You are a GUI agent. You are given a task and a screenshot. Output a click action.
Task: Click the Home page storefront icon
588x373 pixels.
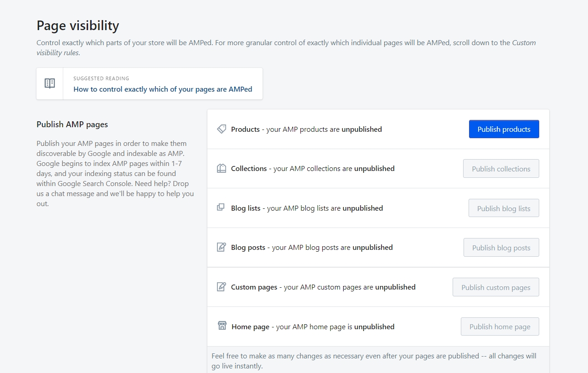222,326
